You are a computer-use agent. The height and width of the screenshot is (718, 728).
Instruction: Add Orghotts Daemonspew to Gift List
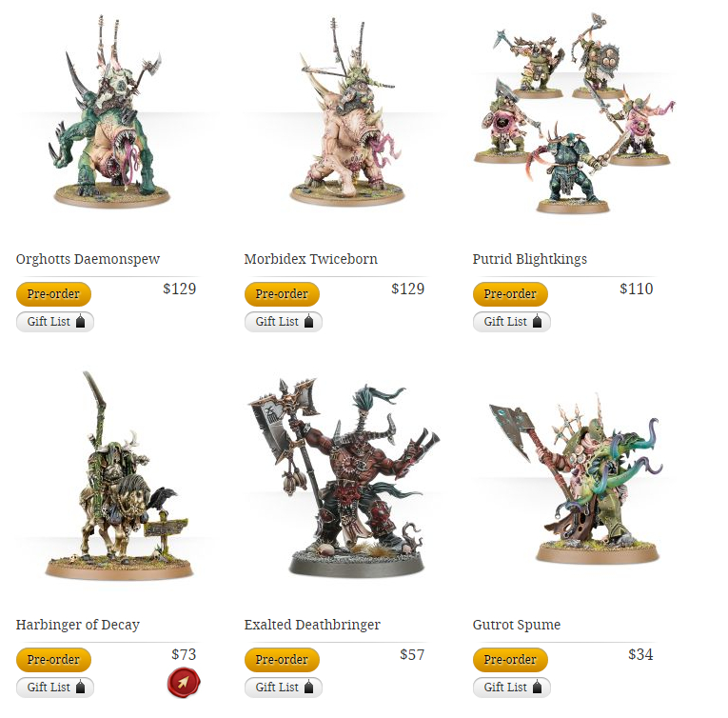point(55,322)
